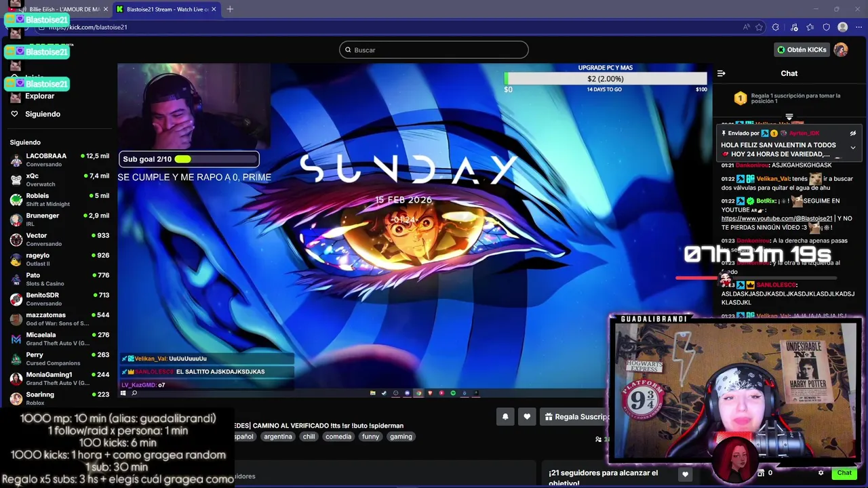The image size is (868, 488).
Task: Open the browser profile avatar icon
Action: (842, 27)
